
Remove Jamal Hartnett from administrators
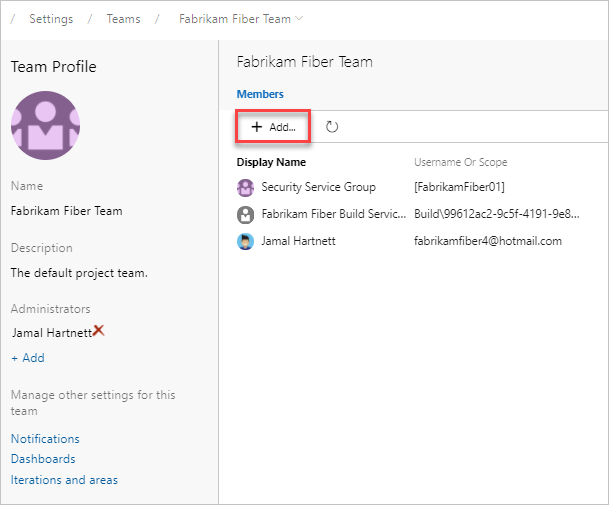pyautogui.click(x=99, y=331)
